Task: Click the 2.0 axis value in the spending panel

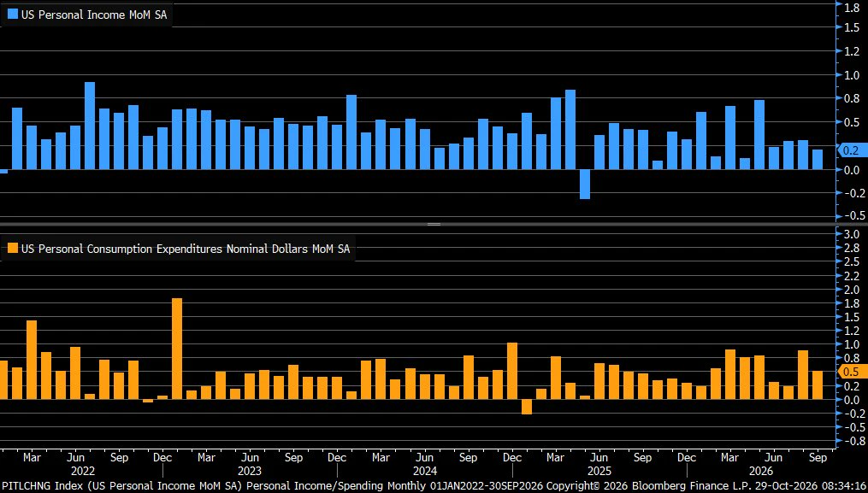Action: click(852, 290)
